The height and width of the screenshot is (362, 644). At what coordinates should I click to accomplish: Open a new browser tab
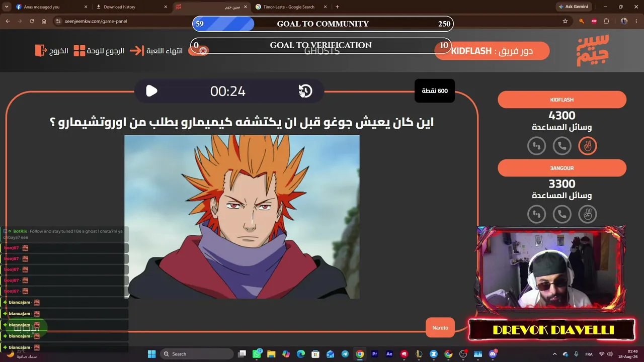click(x=337, y=7)
